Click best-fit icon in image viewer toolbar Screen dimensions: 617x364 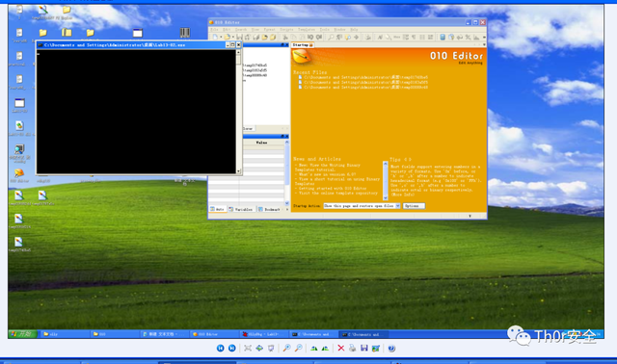click(x=248, y=348)
